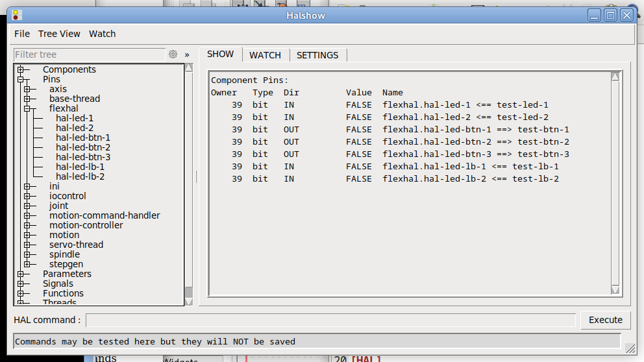Collapse the flexhal tree node
The width and height of the screenshot is (644, 362).
click(x=27, y=108)
